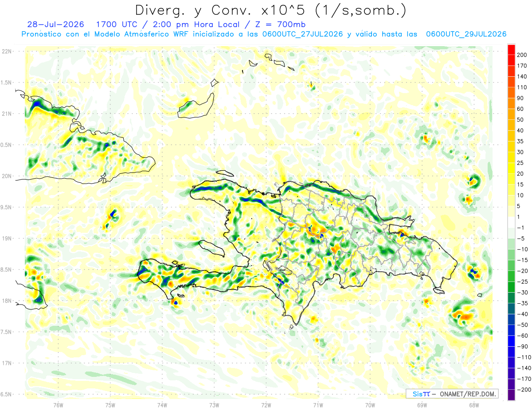The image size is (532, 411).
Task: Click "2:00 pm Hora Local" text
Action: 196,24
